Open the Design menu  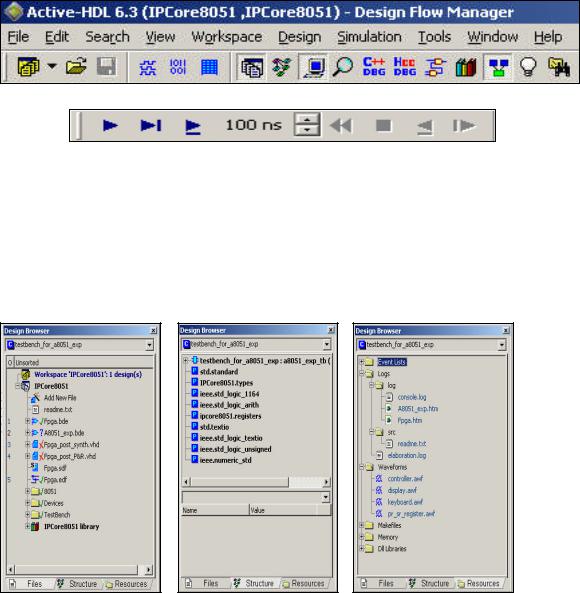[299, 37]
